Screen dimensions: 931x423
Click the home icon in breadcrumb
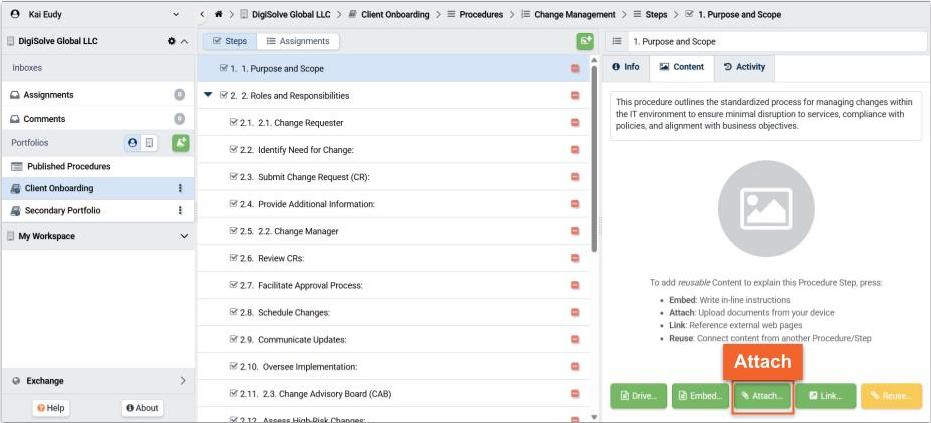point(218,15)
